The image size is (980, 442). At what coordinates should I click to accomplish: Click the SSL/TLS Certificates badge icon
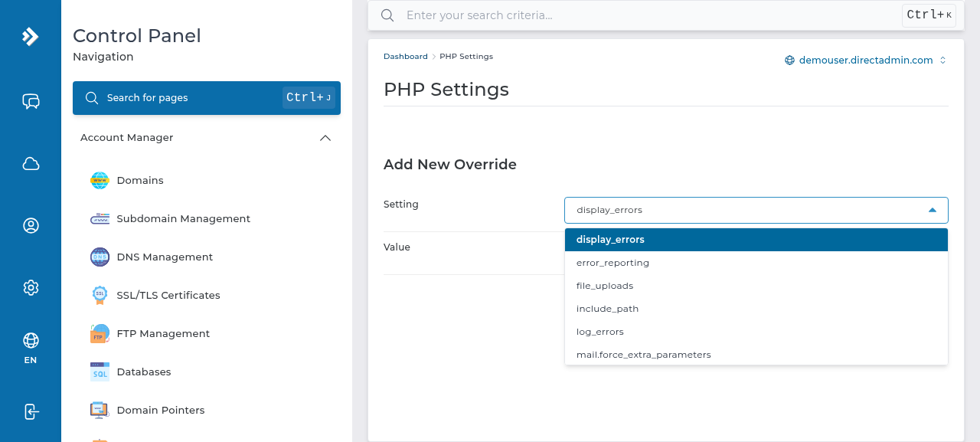[x=100, y=296]
